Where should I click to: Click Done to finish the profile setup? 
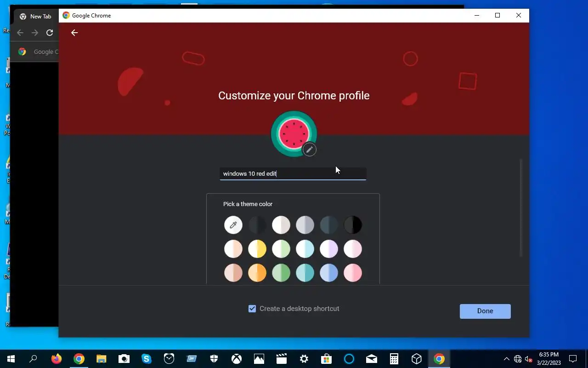click(x=485, y=311)
